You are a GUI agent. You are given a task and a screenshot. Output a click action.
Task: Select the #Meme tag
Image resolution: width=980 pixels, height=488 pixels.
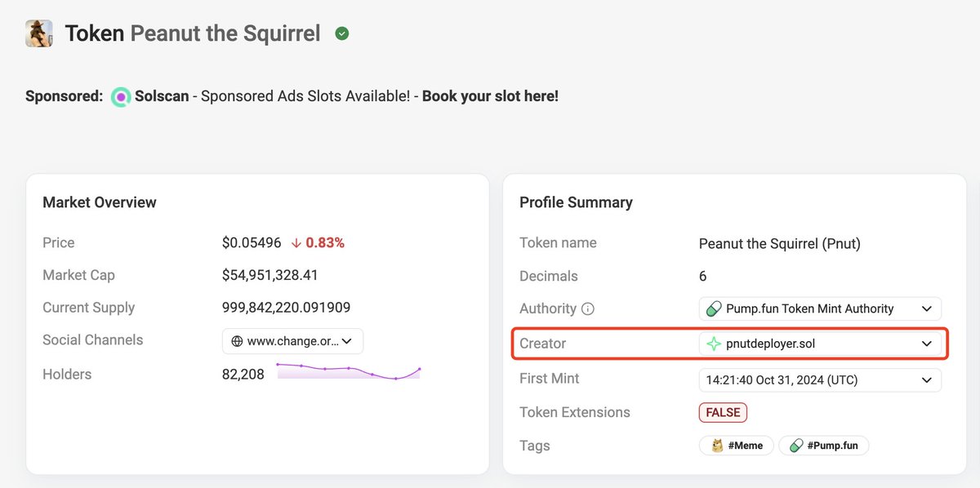pos(737,446)
